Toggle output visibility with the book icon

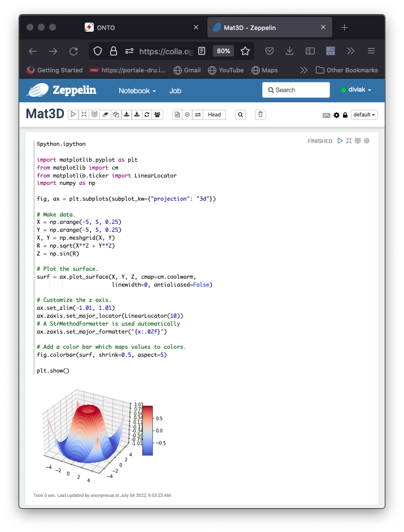[x=94, y=115]
